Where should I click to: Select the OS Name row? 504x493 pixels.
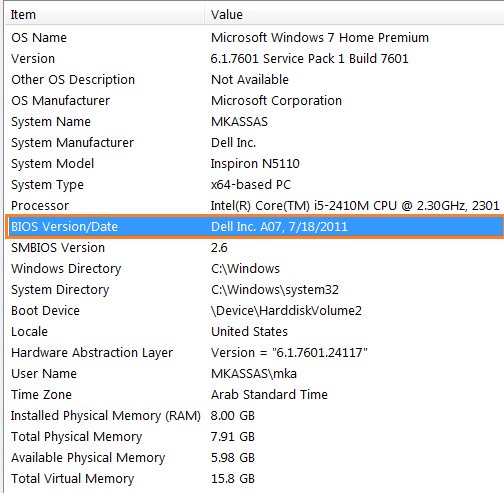(255, 38)
